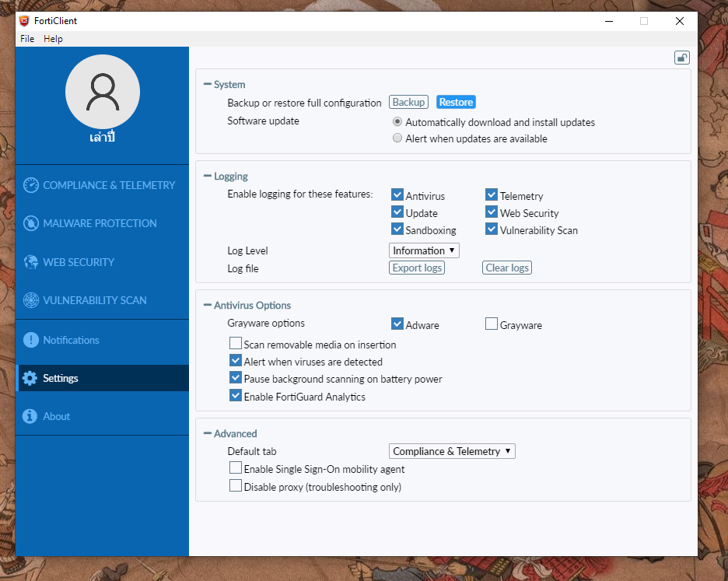Open the Notifications section

click(x=102, y=340)
